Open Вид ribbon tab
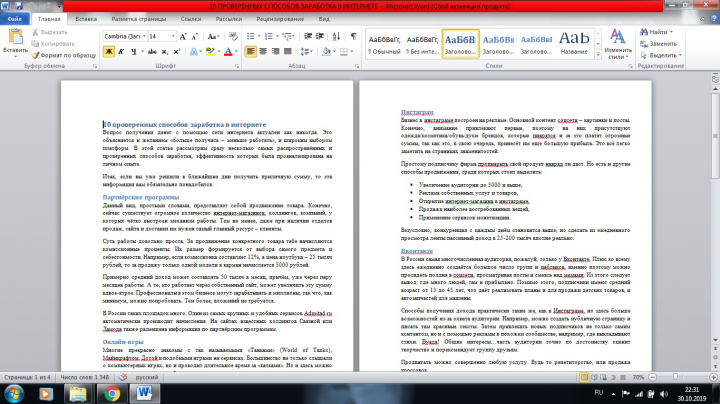 coord(324,19)
